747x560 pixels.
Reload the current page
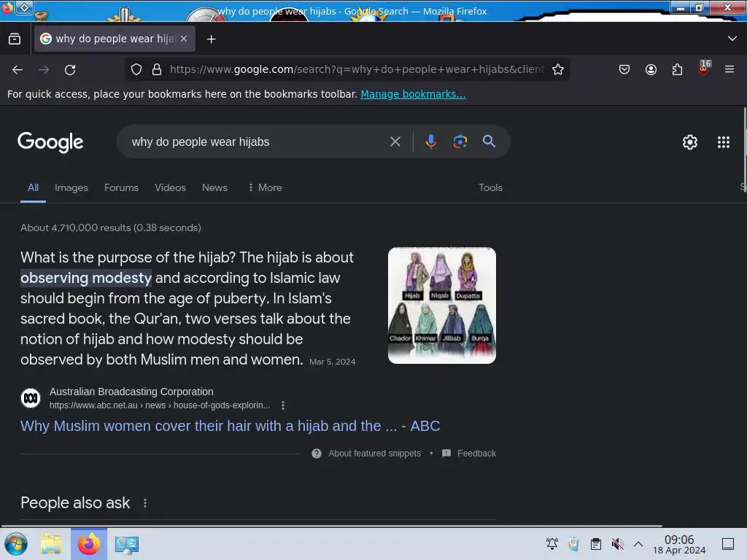coord(70,70)
